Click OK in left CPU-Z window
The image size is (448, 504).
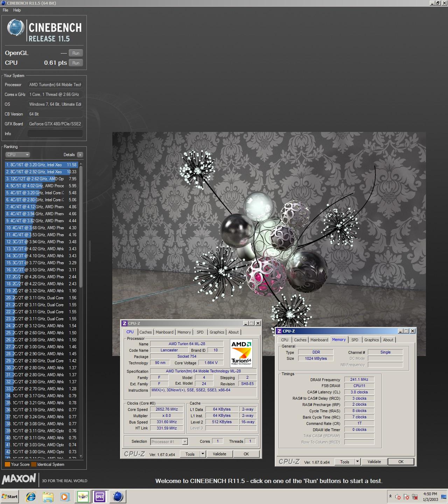(x=246, y=454)
